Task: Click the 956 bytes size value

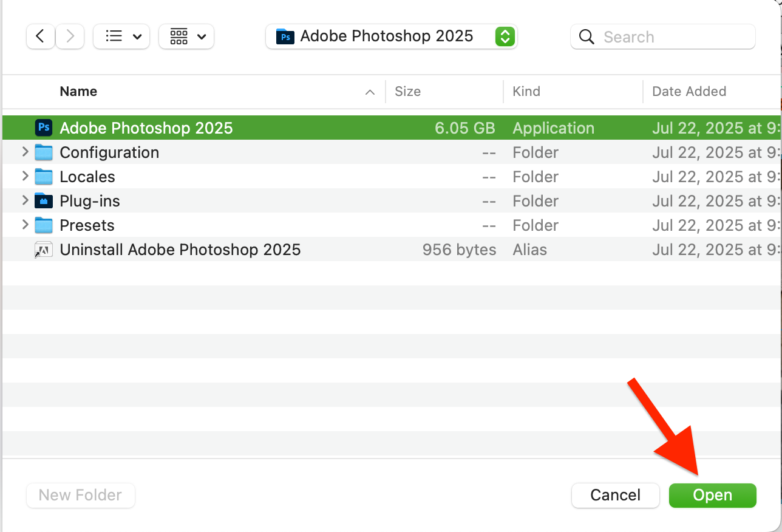Action: 460,250
